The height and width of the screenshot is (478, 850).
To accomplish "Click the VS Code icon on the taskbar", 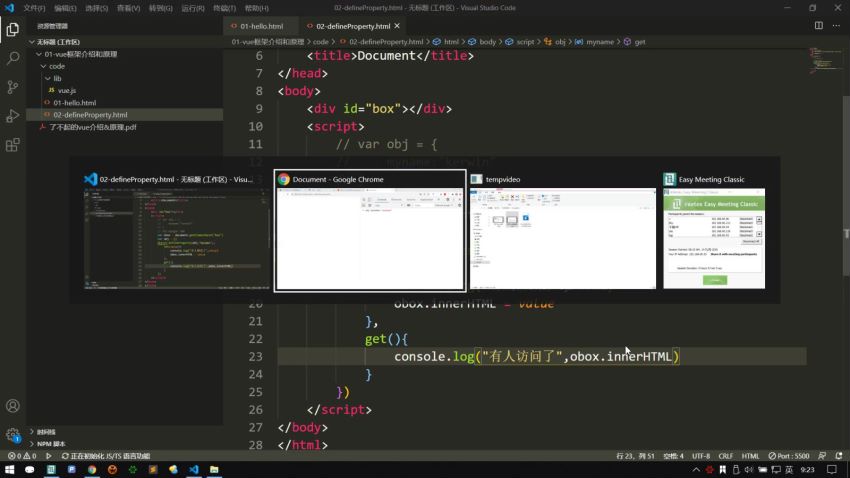I will click(194, 470).
